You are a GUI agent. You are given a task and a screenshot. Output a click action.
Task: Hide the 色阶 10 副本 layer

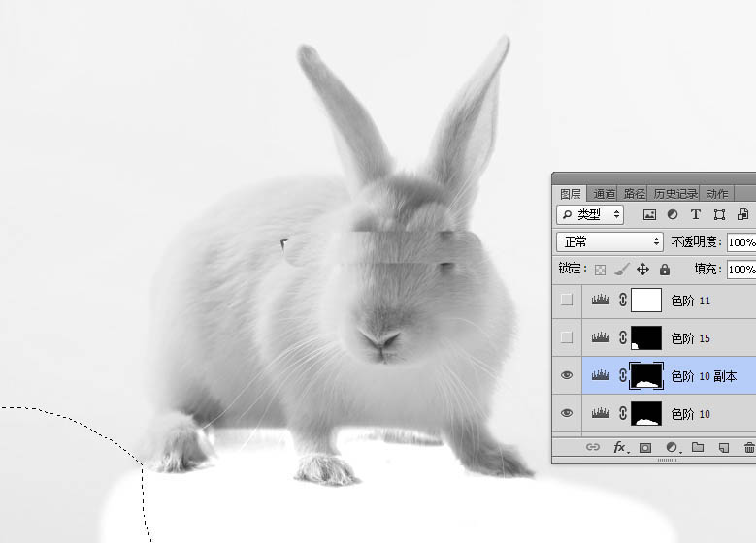567,376
